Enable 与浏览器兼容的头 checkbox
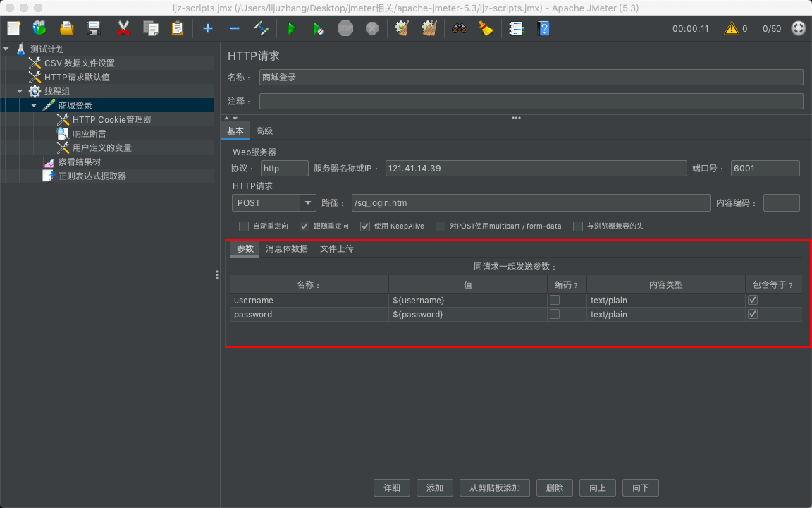This screenshot has height=508, width=812. tap(578, 226)
